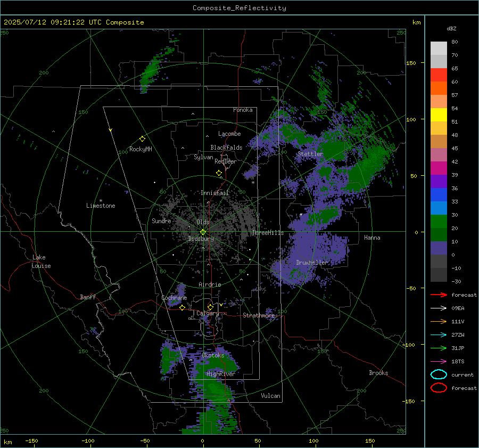The image size is (479, 448).
Task: Click the Calgary map label
Action: [x=208, y=313]
